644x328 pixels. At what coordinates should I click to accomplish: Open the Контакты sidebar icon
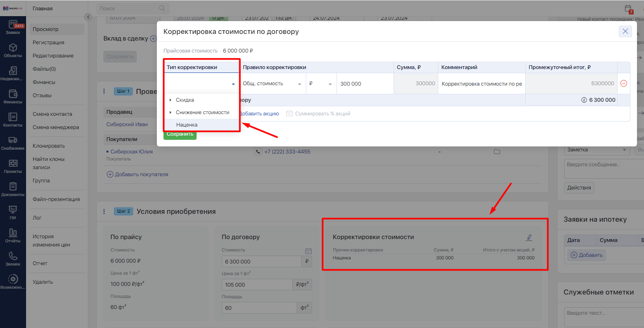coord(13,120)
